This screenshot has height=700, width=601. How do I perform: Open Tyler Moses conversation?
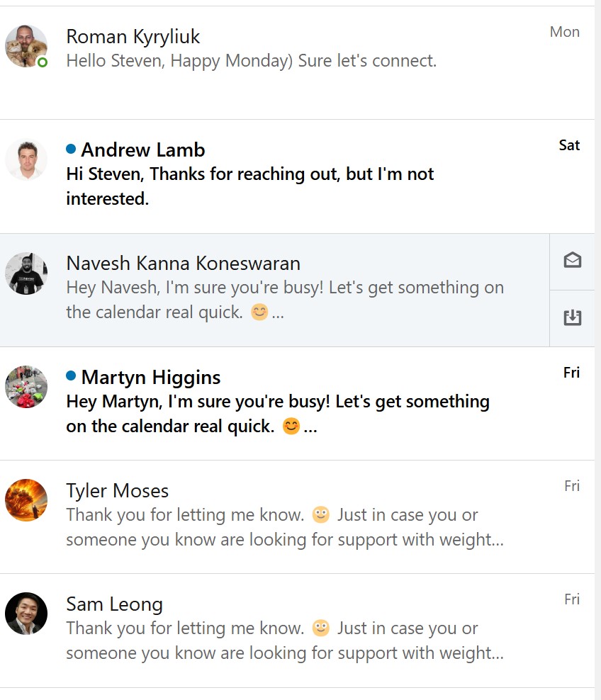tap(297, 517)
